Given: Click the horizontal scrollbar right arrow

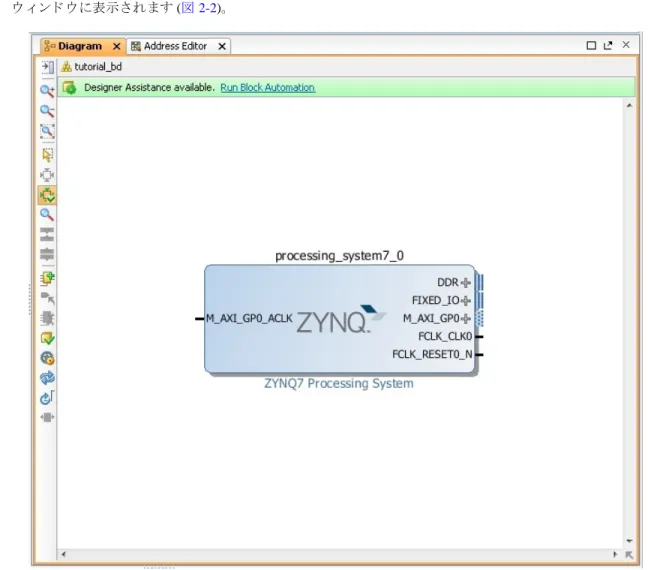Looking at the screenshot, I should point(615,554).
